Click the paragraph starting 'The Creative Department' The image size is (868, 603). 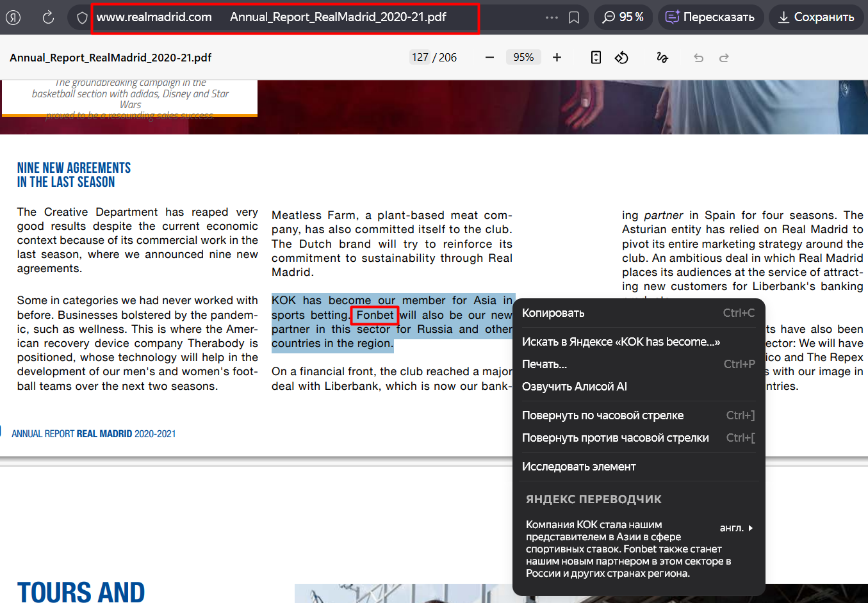click(138, 240)
